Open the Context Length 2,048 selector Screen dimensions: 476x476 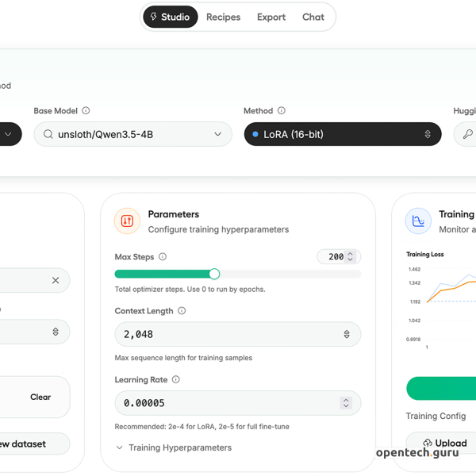coord(237,334)
